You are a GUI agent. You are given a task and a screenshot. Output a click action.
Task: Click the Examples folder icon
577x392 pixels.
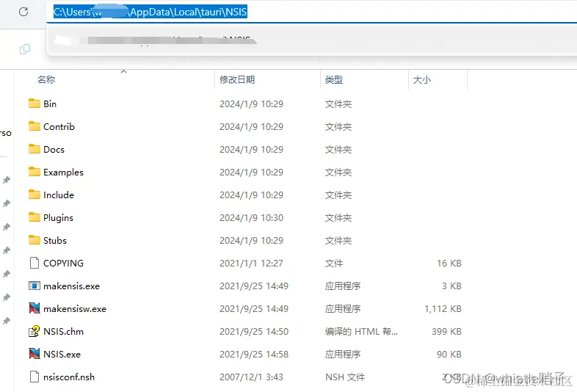pos(35,172)
